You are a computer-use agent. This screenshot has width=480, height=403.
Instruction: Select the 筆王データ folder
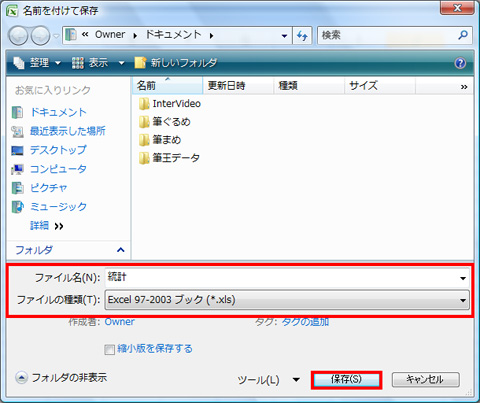[170, 158]
